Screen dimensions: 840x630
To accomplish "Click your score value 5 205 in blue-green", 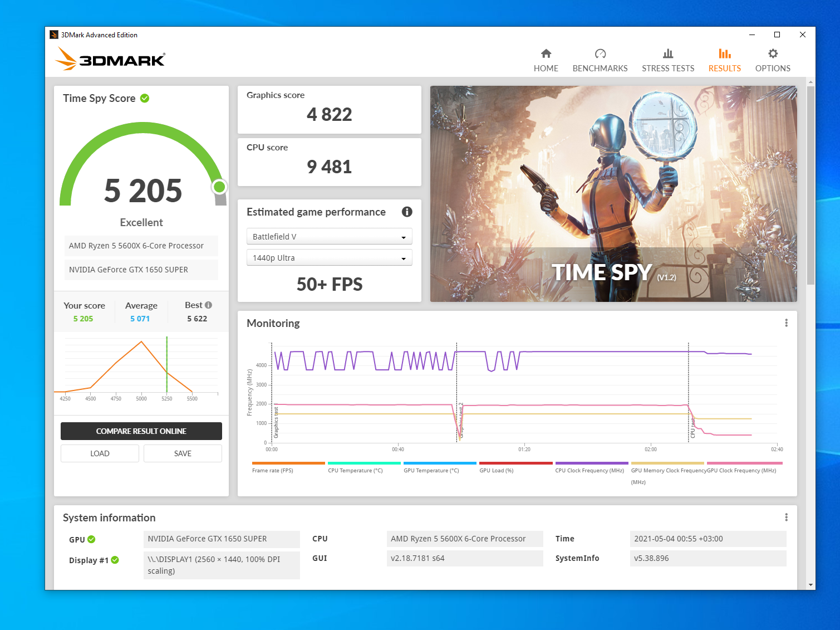I will [x=83, y=319].
